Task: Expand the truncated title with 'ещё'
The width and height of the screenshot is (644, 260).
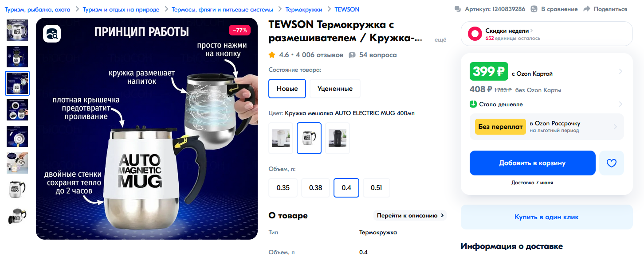Action: click(440, 40)
